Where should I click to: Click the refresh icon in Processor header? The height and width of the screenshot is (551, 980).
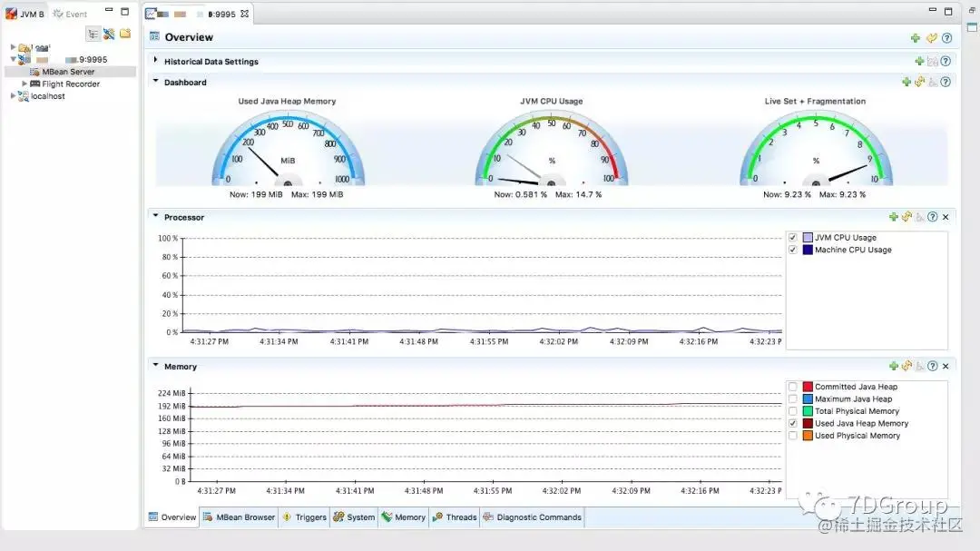[906, 217]
